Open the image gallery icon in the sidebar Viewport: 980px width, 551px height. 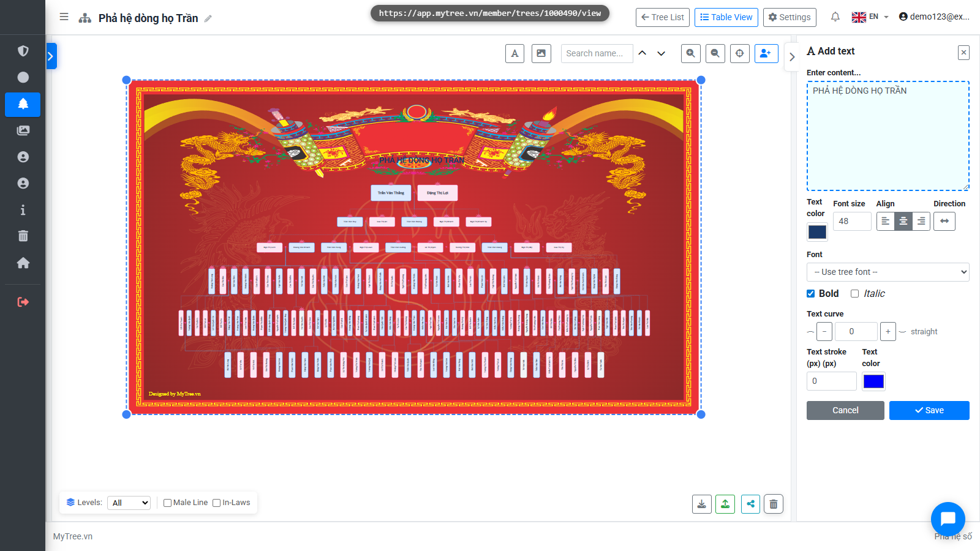tap(23, 130)
